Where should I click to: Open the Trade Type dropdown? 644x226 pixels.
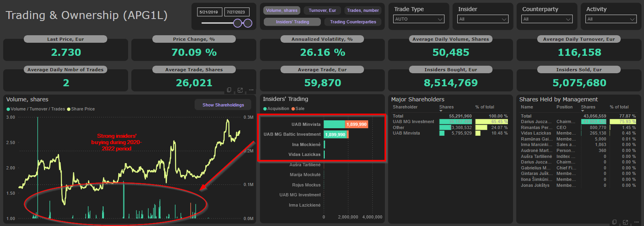point(419,19)
